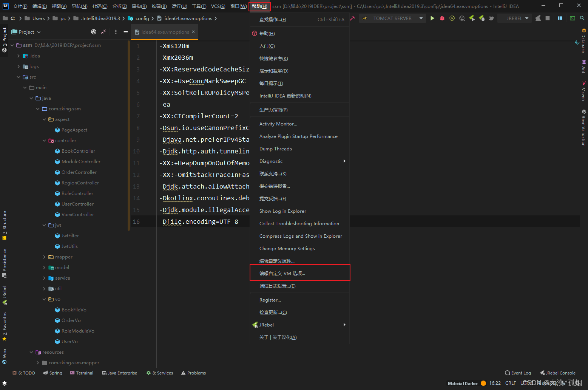Screen dimensions: 588x390
Task: Run the TOMCAT SERVER configuration with the green play icon
Action: (x=432, y=18)
